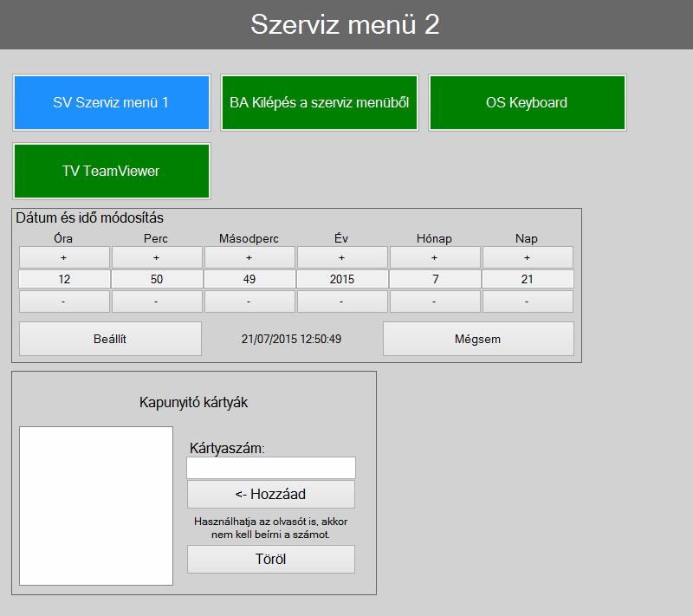
Task: Add card with <- Hozzáad button
Action: [x=271, y=494]
